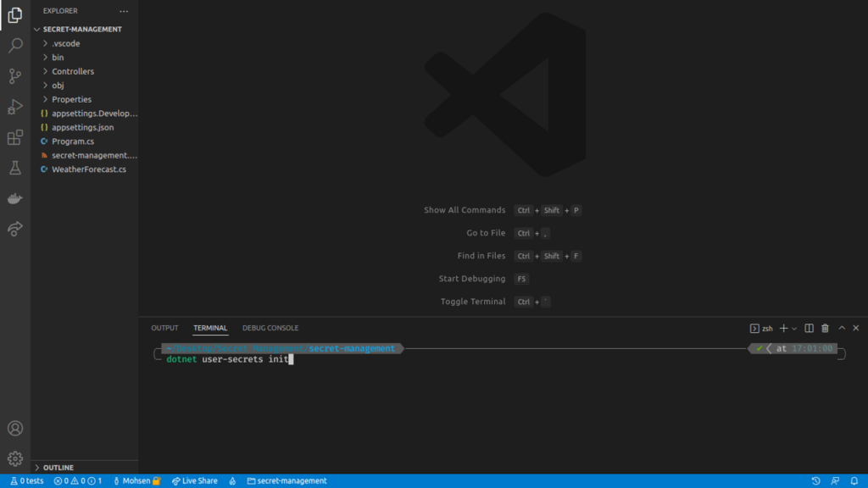Open notifications from the status bar bell

(856, 480)
